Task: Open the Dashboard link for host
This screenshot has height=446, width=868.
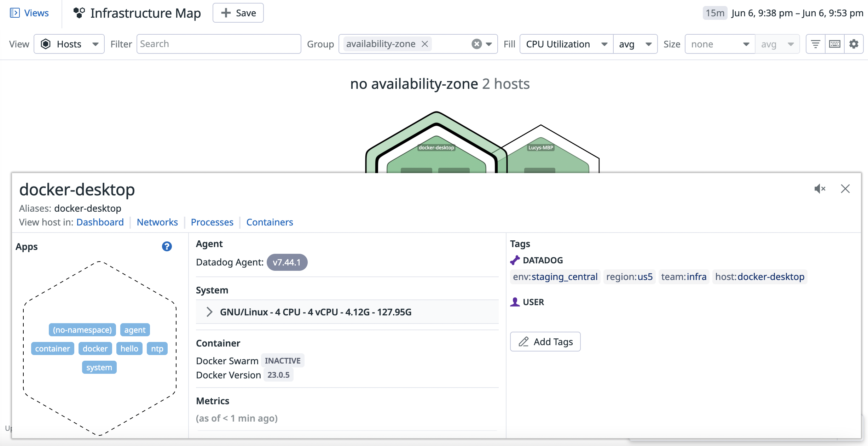Action: (x=100, y=222)
